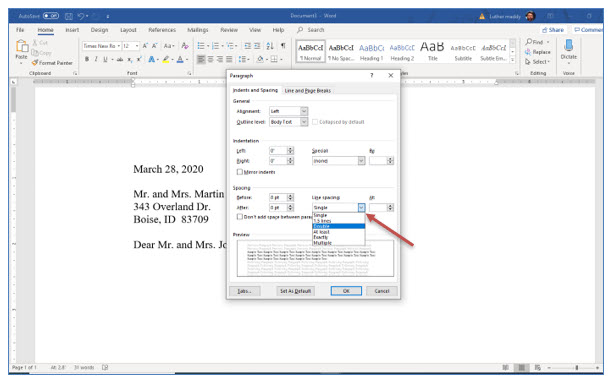Click the Save icon in title bar

pos(69,16)
